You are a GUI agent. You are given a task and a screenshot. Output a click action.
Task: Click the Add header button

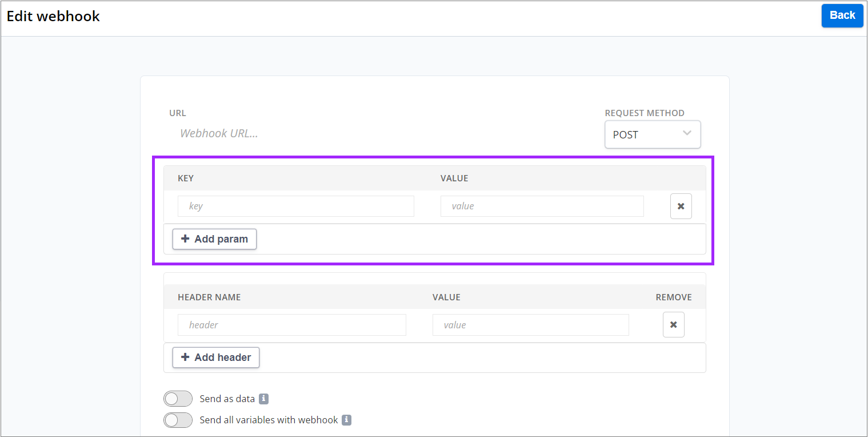coord(215,357)
